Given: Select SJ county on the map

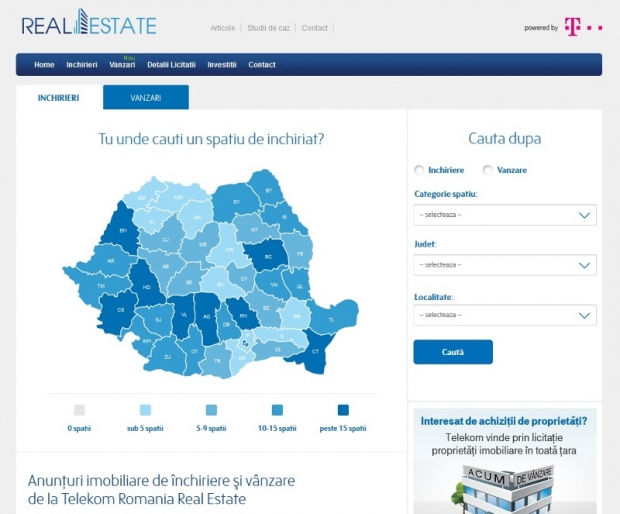Looking at the screenshot, I should point(151,222).
